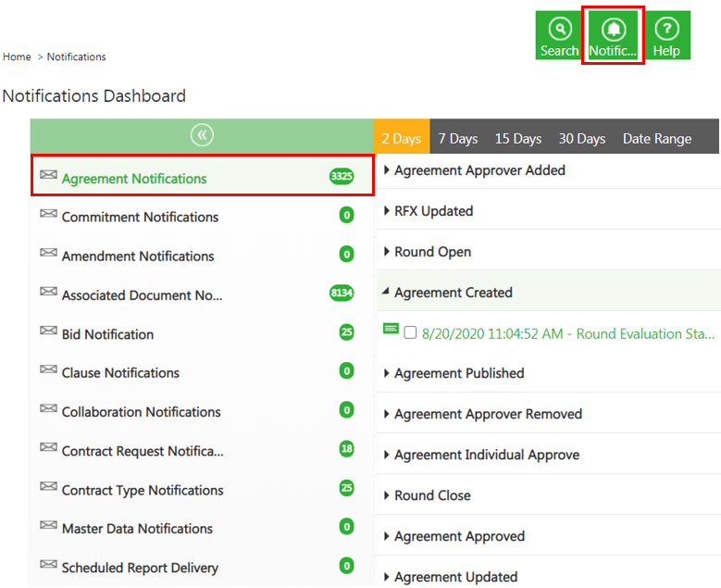The width and height of the screenshot is (721, 588).
Task: Open the Search icon button
Action: click(x=559, y=35)
